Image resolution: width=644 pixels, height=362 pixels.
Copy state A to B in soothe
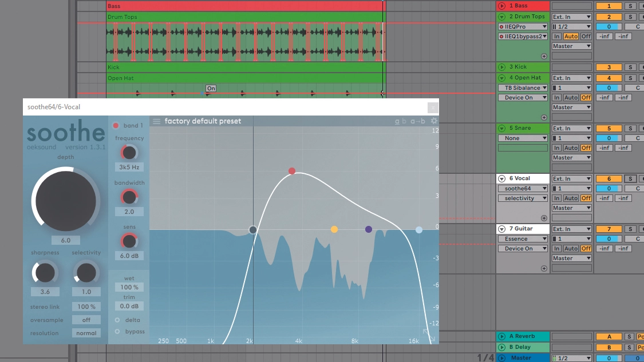point(418,121)
